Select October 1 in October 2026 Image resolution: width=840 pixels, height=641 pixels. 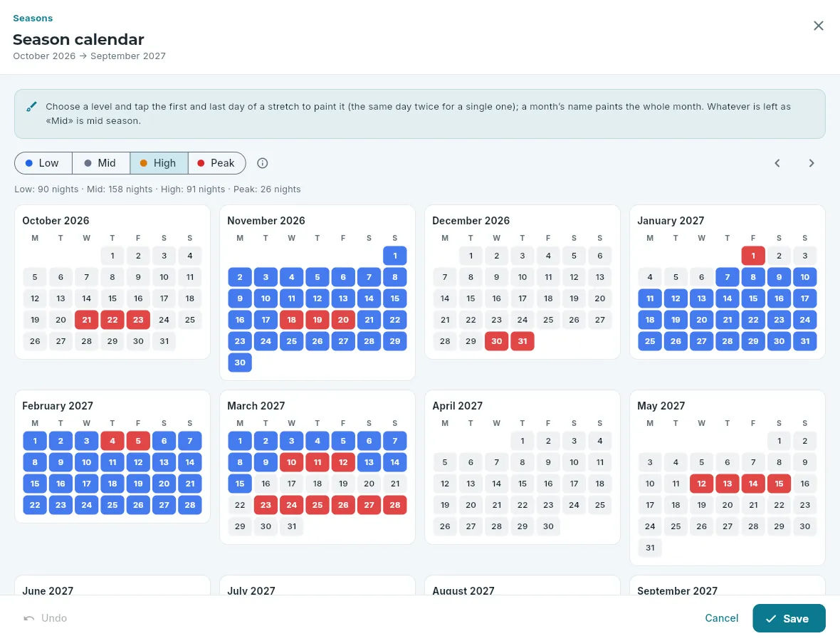click(x=112, y=256)
